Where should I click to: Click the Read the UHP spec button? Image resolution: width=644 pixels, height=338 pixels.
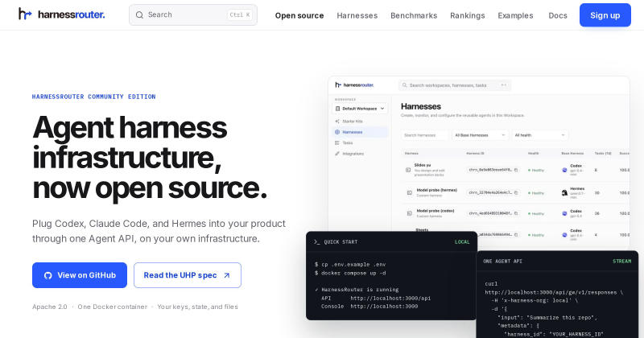188,275
